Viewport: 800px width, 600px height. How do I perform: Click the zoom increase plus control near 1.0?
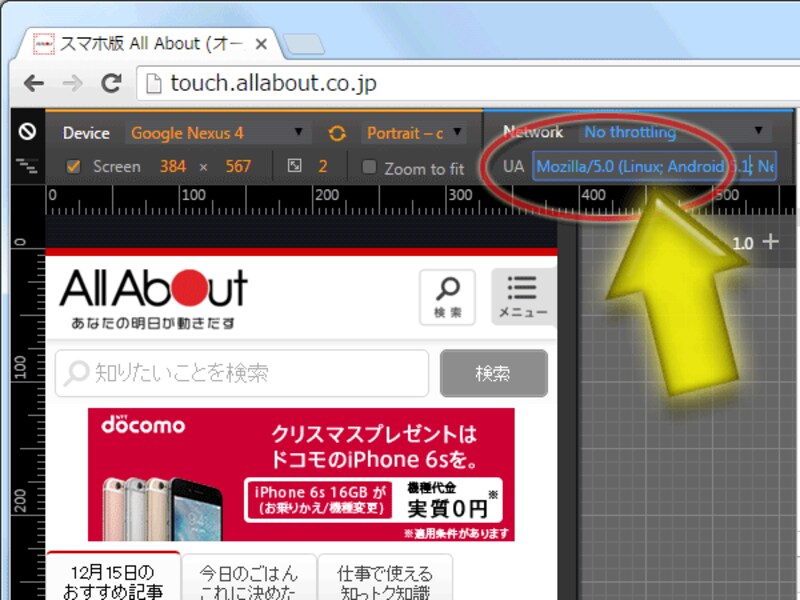pyautogui.click(x=770, y=242)
